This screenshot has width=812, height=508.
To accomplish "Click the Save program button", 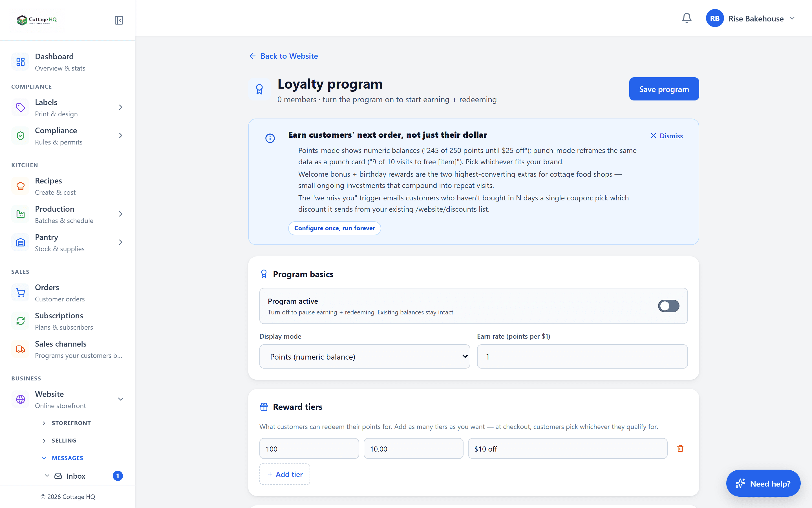I will [664, 89].
